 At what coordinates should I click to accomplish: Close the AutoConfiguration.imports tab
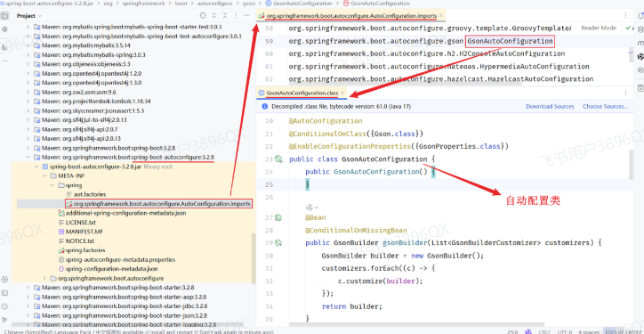[x=440, y=16]
